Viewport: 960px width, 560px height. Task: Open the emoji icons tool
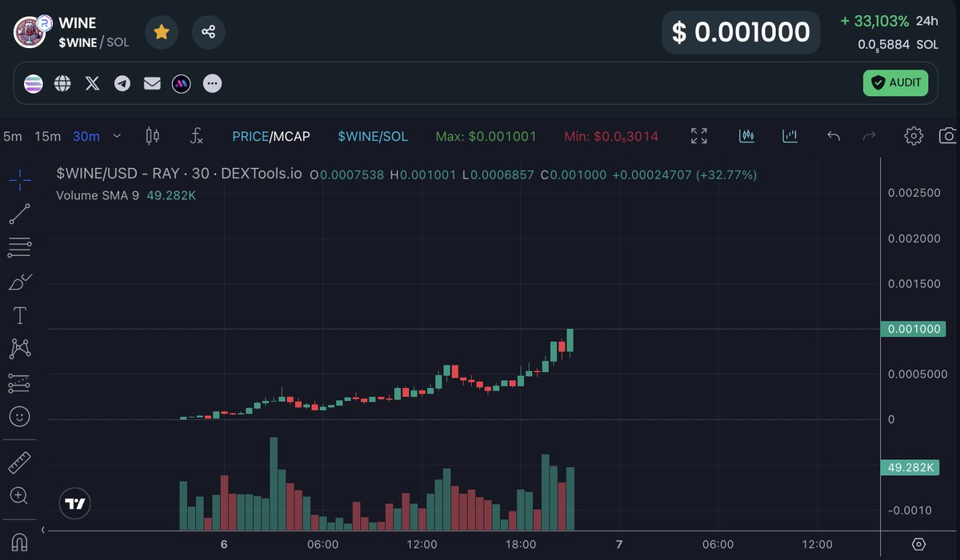tap(20, 416)
